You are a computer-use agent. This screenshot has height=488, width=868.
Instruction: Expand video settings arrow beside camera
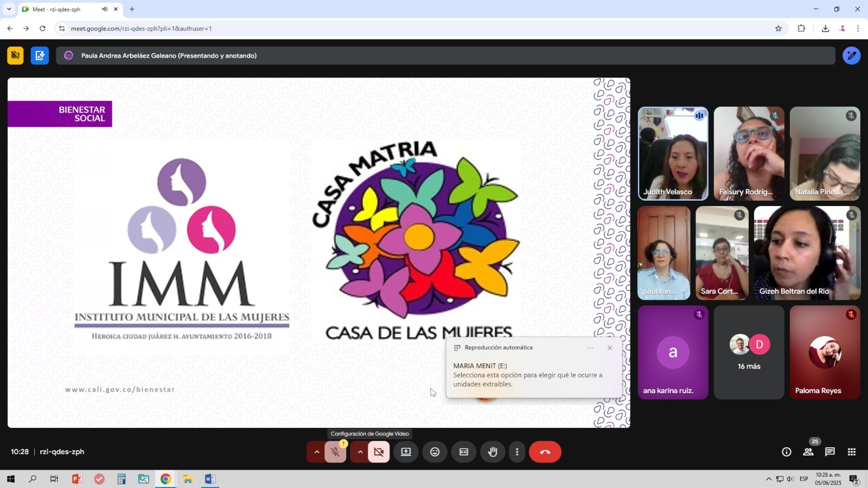point(360,452)
